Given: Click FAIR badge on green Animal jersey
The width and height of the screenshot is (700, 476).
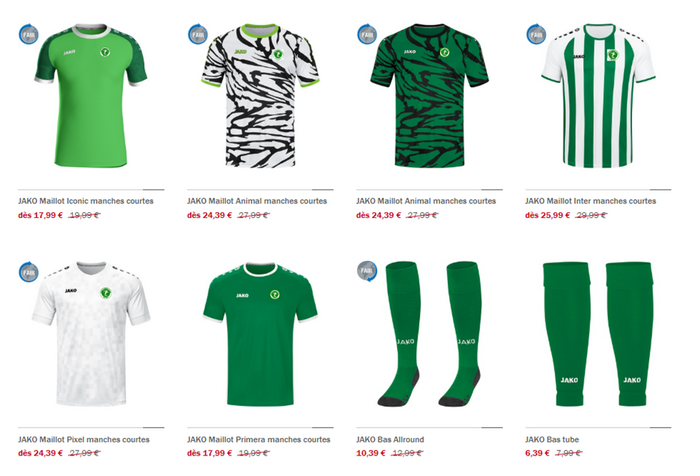Looking at the screenshot, I should (367, 34).
